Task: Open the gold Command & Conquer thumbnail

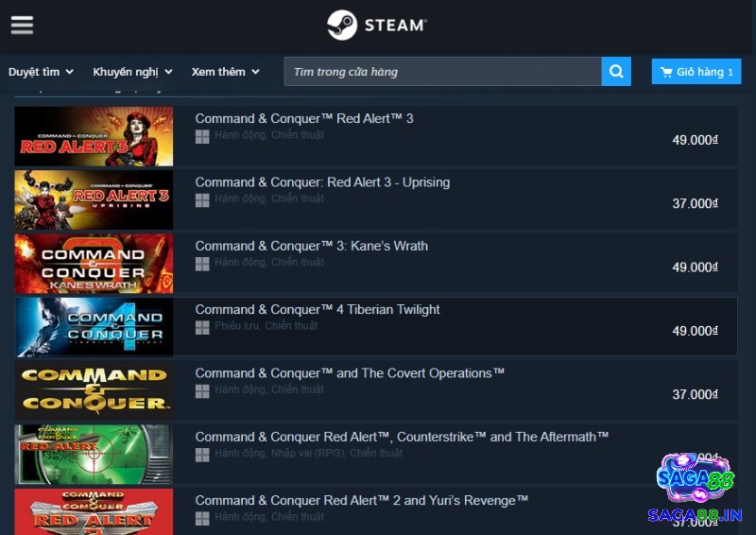Action: click(x=94, y=390)
